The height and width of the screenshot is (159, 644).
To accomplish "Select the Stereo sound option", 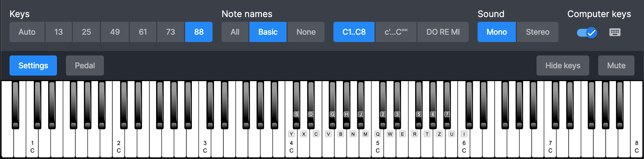I will click(x=538, y=32).
